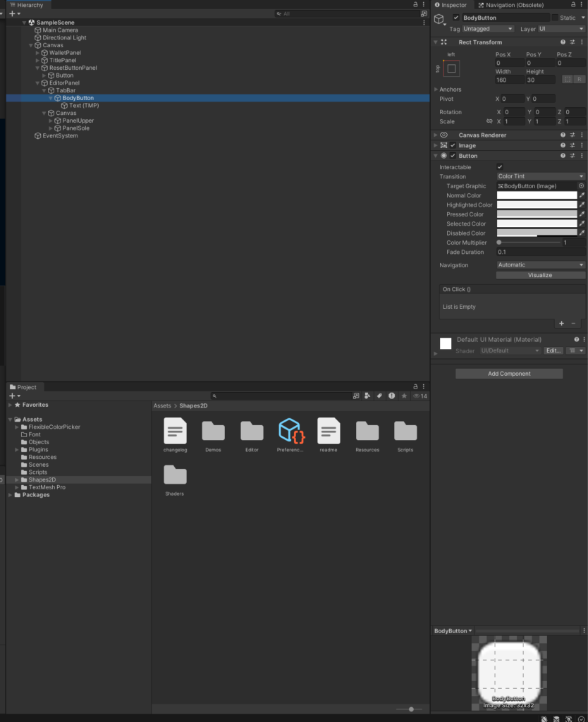Open the anchor presets box in Rect Transform
This screenshot has height=722, width=588.
[451, 68]
